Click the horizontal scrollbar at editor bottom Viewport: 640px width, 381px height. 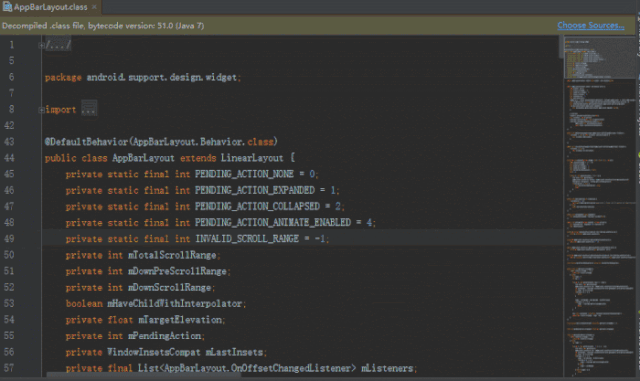coord(143,374)
